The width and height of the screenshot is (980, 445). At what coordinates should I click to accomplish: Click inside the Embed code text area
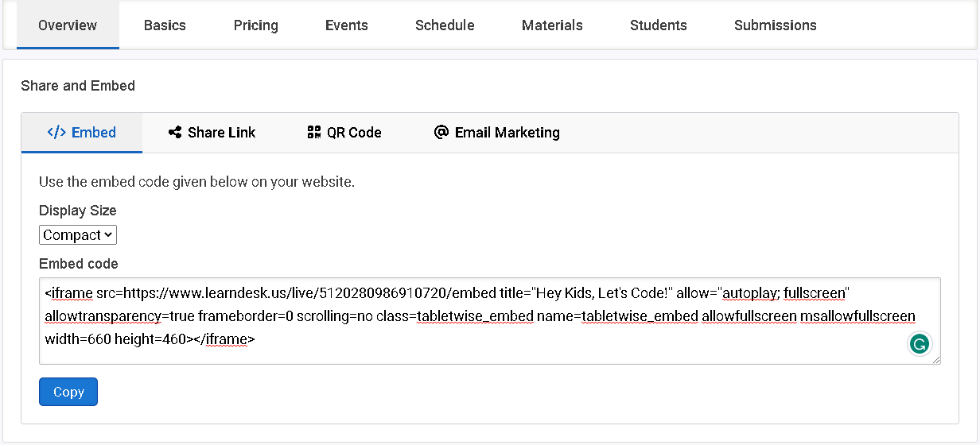pos(490,321)
